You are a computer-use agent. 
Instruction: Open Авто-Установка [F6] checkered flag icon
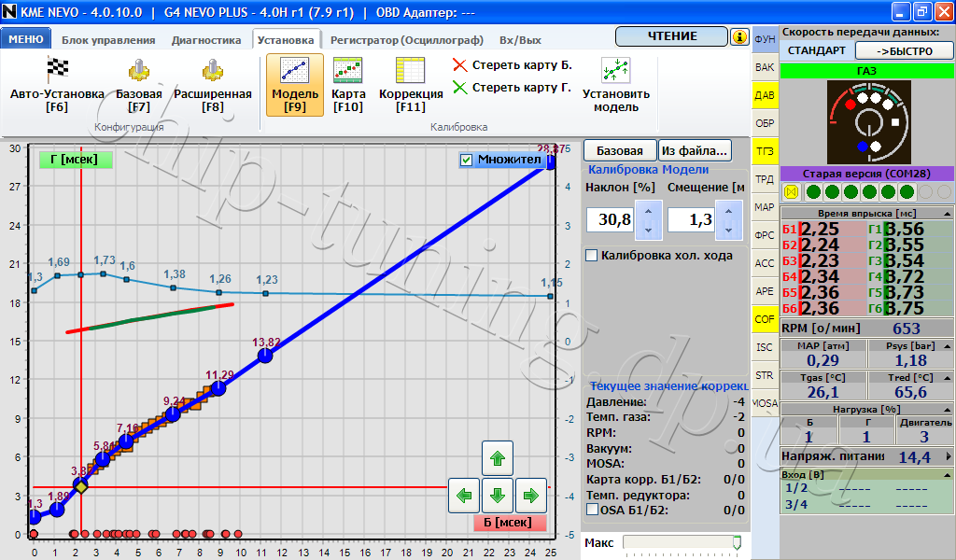57,70
